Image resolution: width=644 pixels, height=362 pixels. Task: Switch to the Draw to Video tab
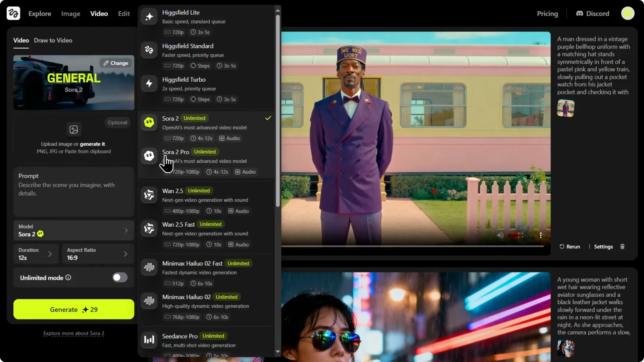[53, 40]
